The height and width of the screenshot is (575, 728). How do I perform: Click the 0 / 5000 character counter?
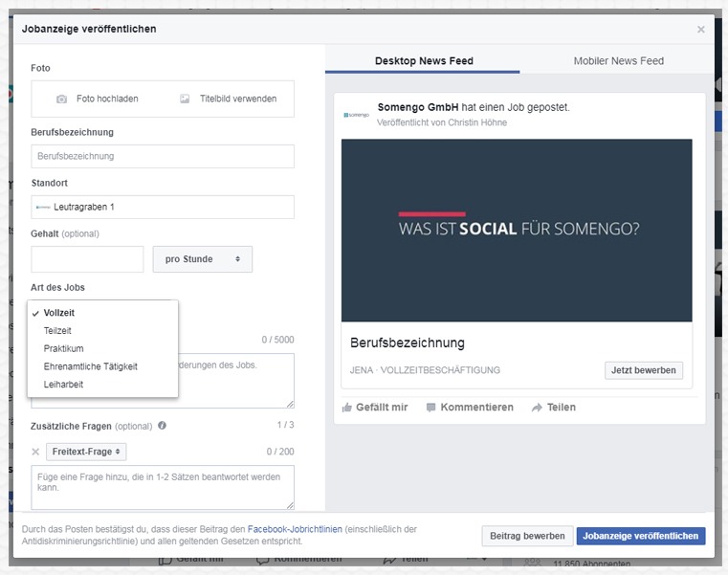point(277,340)
